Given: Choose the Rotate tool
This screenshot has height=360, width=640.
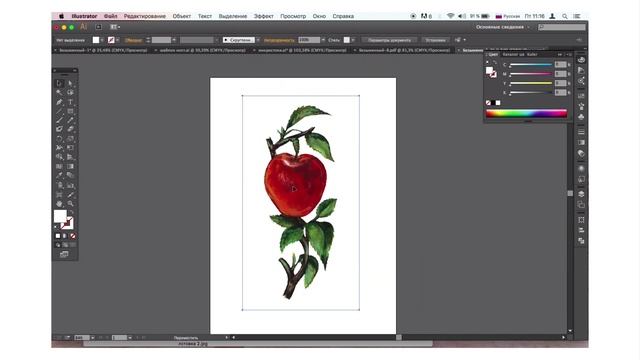Looking at the screenshot, I should (x=59, y=138).
